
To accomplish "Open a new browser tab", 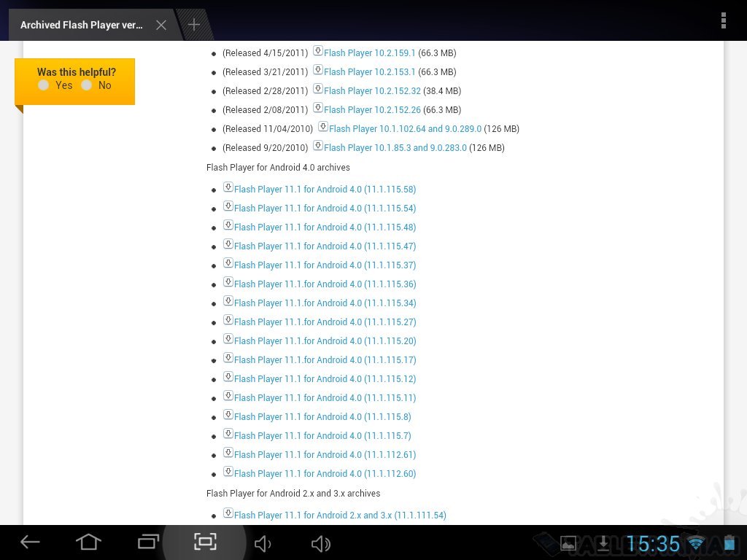I will tap(194, 25).
